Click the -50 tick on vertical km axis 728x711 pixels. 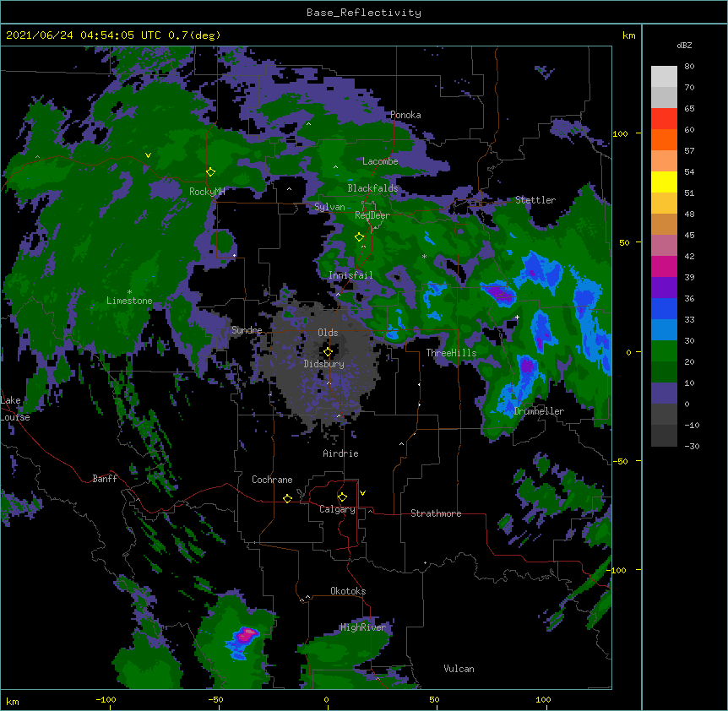coord(620,461)
